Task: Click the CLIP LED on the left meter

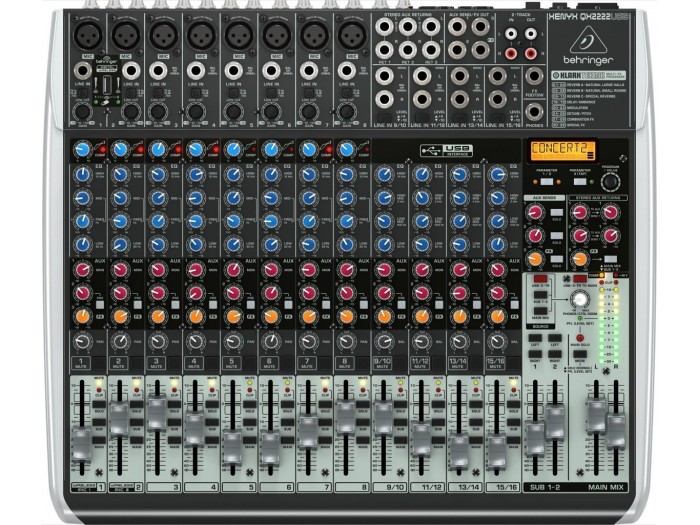Action: point(601,282)
